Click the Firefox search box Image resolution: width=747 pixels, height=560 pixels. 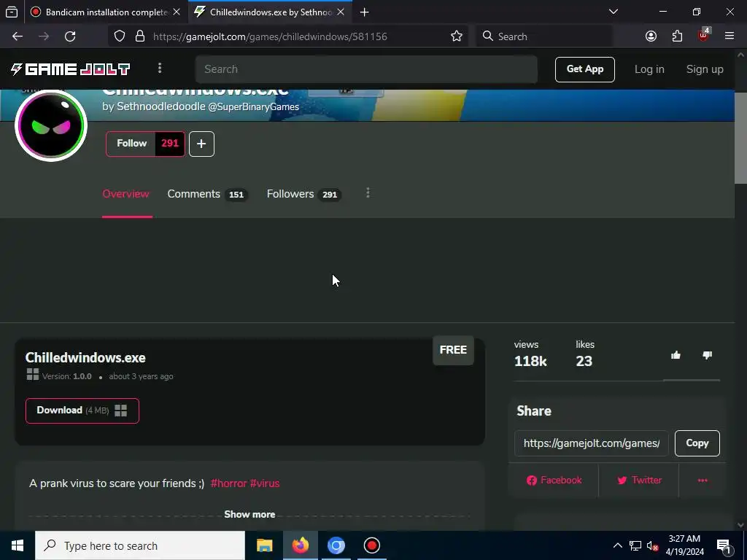544,36
